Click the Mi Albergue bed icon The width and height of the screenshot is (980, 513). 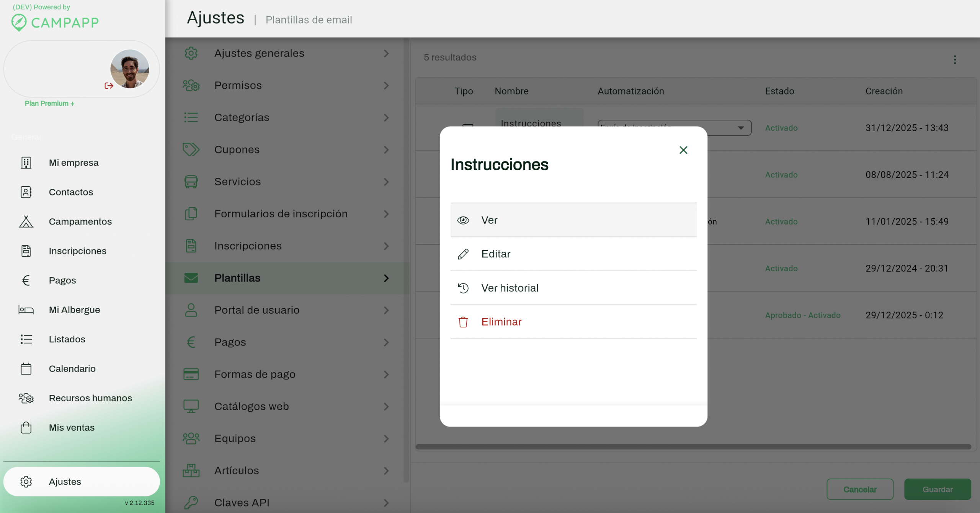click(26, 310)
